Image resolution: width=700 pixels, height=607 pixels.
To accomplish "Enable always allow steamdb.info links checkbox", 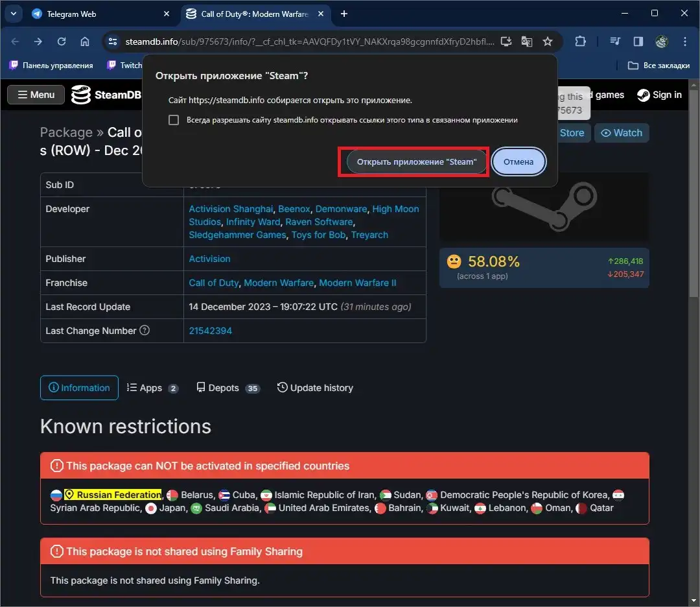I will click(x=174, y=120).
